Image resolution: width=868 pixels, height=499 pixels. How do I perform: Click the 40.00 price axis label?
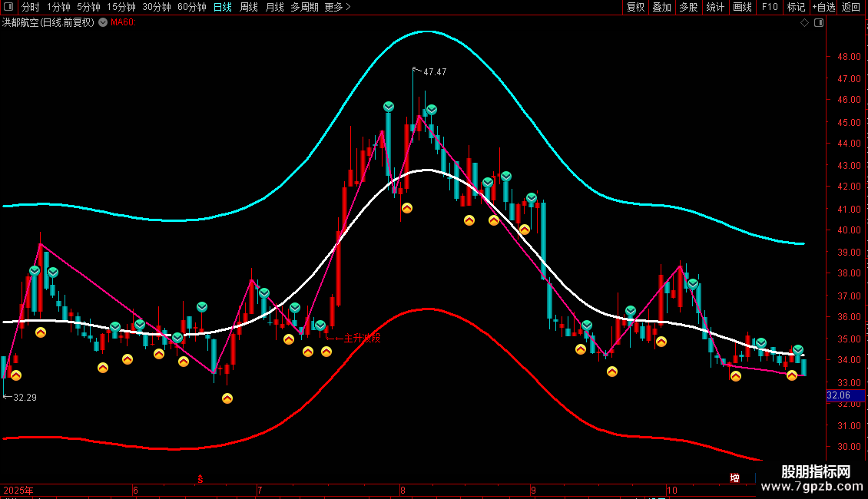(x=849, y=230)
